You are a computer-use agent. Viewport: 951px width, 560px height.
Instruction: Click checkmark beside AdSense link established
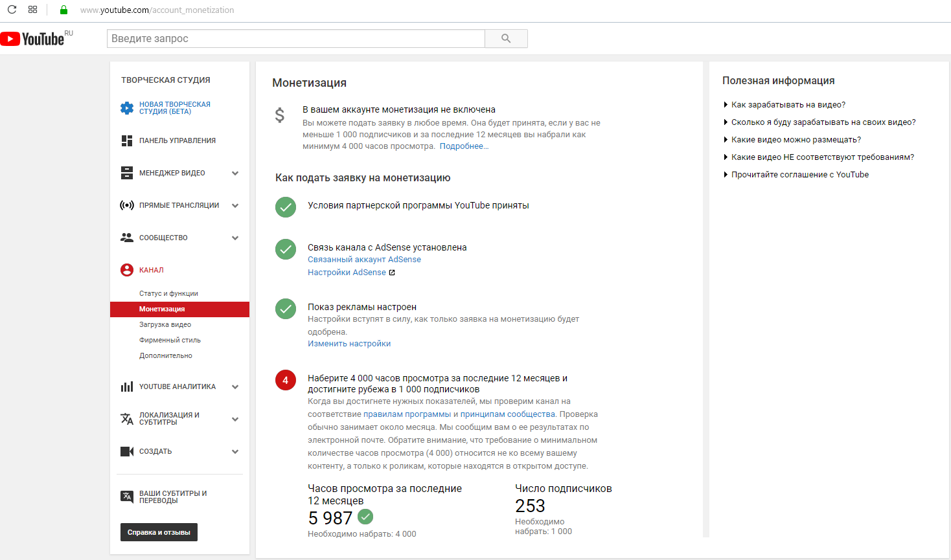coord(286,249)
